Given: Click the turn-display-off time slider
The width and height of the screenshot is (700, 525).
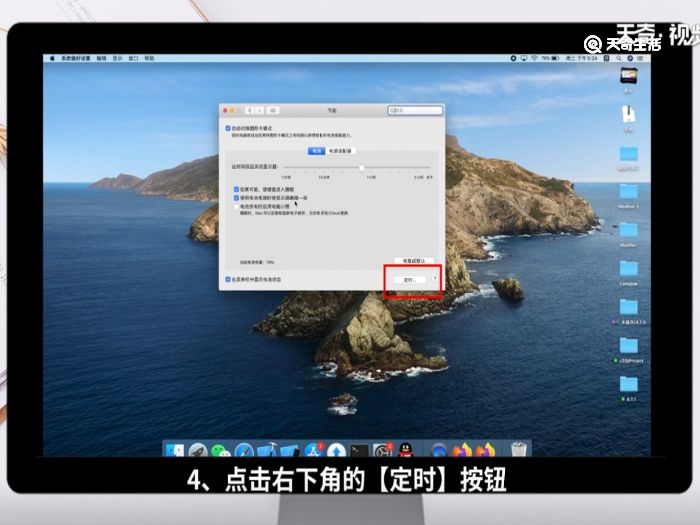Looking at the screenshot, I should (357, 167).
